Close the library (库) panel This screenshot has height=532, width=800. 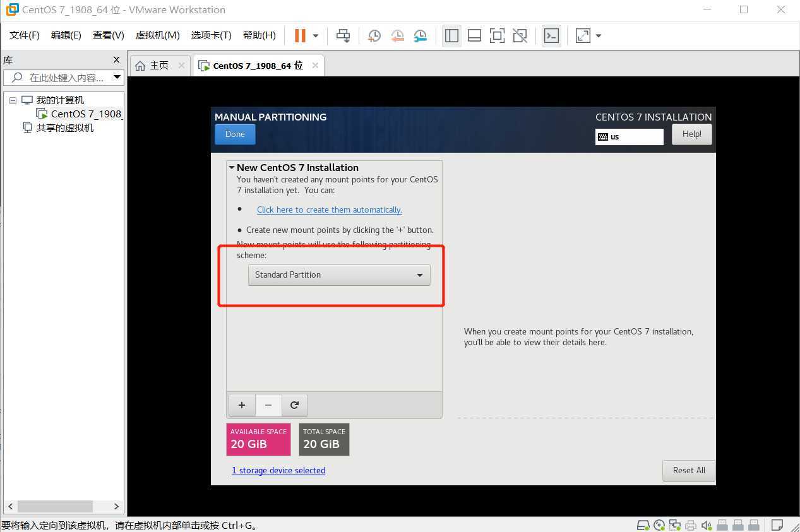coord(116,59)
